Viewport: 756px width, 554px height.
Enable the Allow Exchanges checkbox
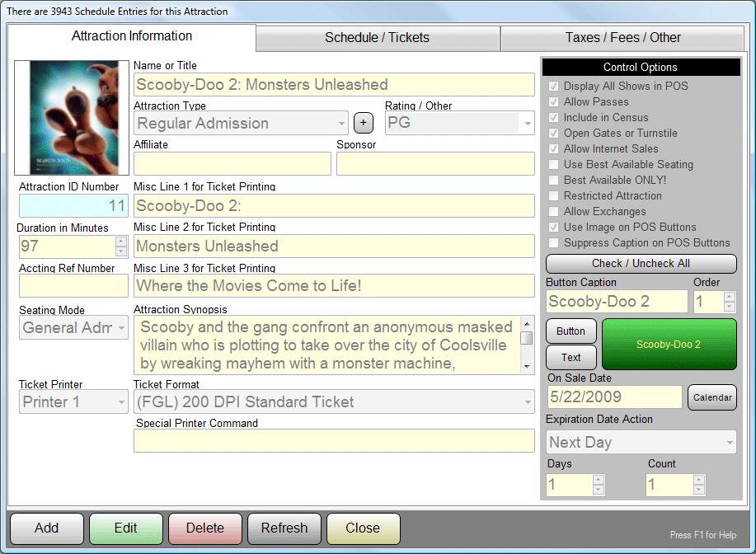[553, 212]
